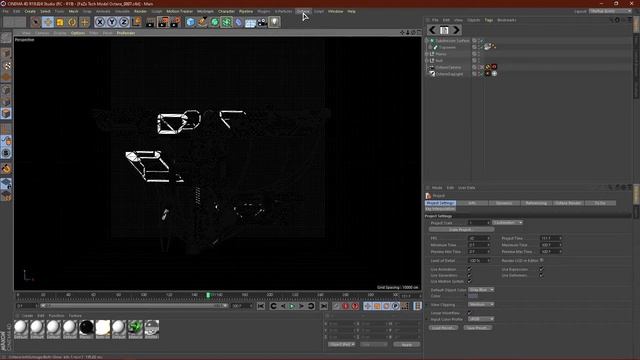Toggle Use Deformers checkbox
The image size is (640, 360).
pos(541,276)
